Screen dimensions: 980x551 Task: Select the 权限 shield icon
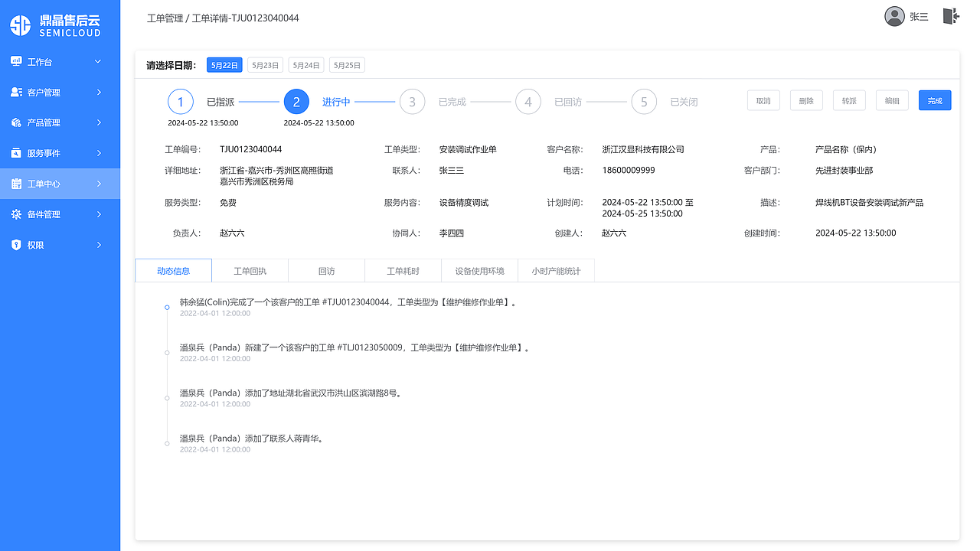click(17, 245)
